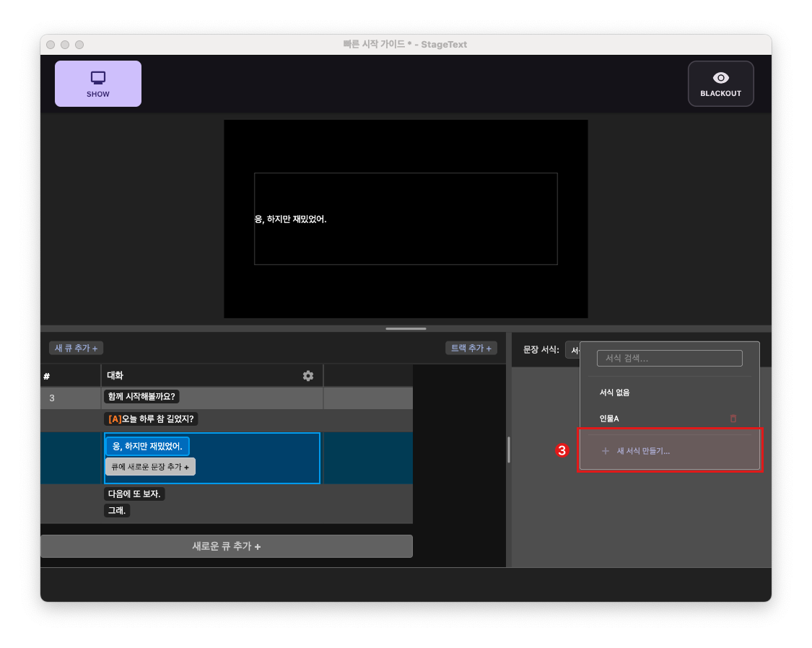Select the sentence 다음에 또 보자
812x648 pixels.
click(134, 494)
